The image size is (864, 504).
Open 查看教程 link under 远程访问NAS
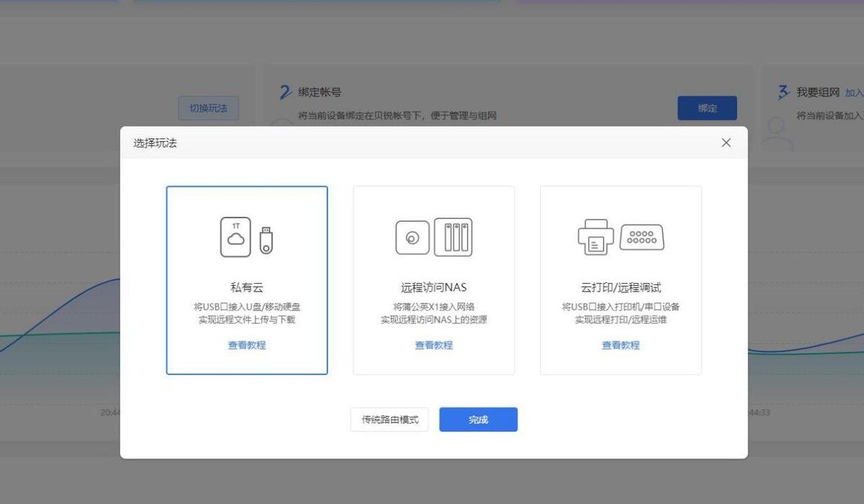click(x=433, y=345)
